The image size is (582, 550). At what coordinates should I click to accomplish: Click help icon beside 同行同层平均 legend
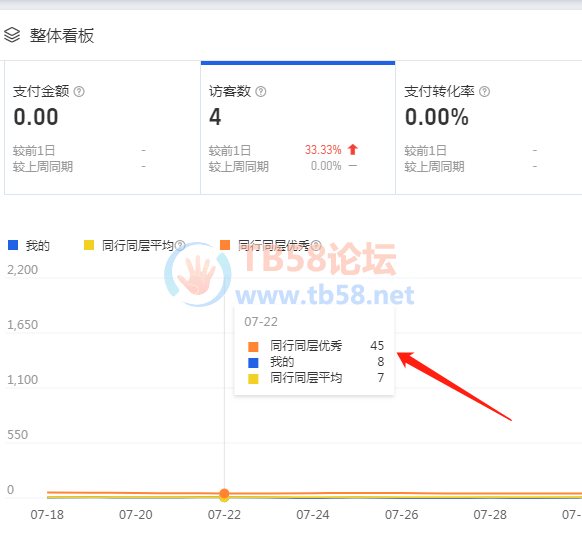click(180, 245)
